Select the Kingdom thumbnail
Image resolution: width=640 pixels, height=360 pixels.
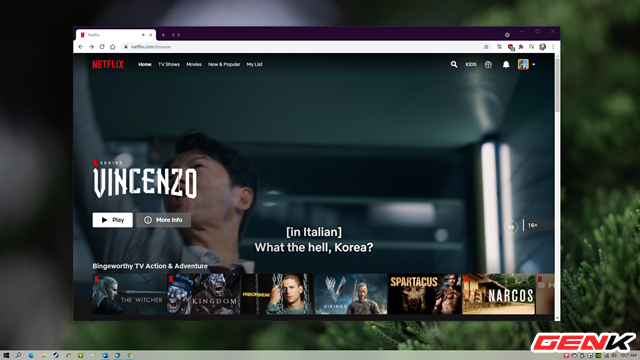(x=203, y=294)
